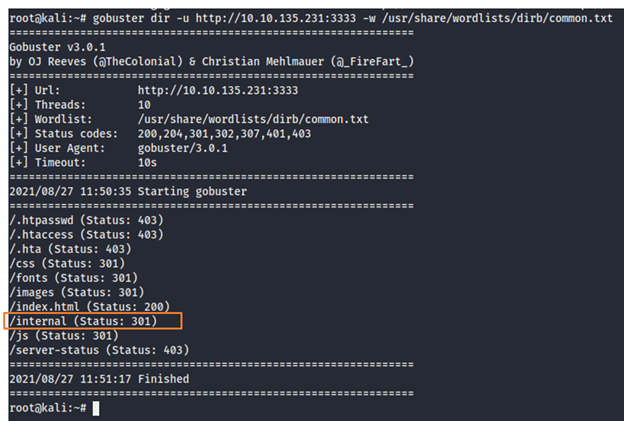
Task: Click the /fonts Status 301 line
Action: pyautogui.click(x=74, y=277)
